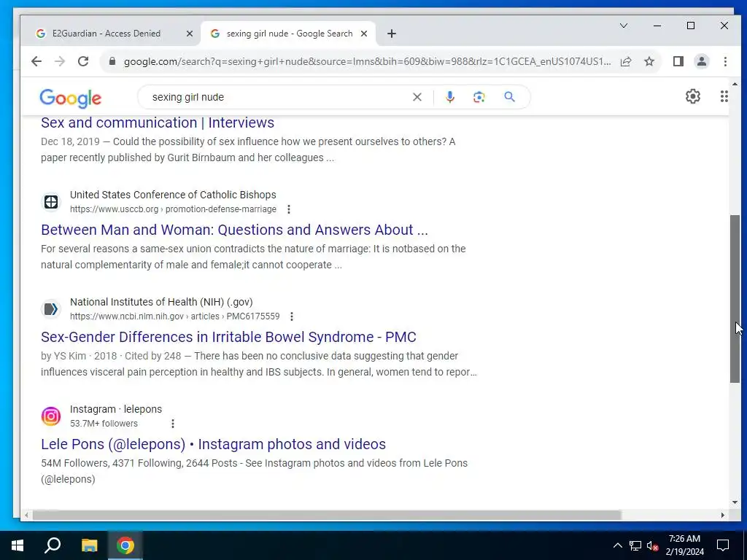The height and width of the screenshot is (560, 747).
Task: Close the Google Search tab
Action: [364, 34]
